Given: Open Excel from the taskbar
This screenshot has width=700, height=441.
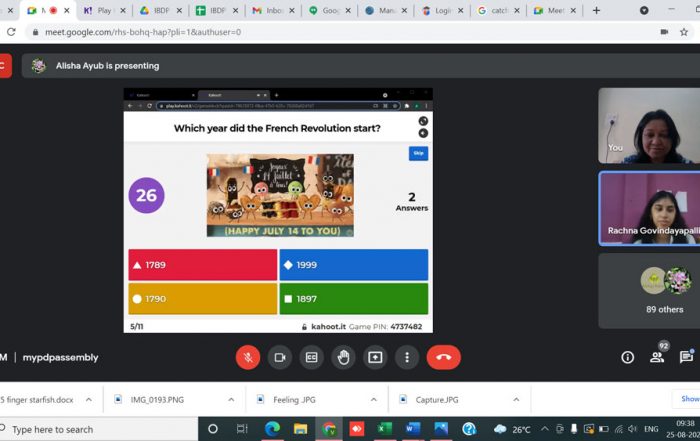Looking at the screenshot, I should click(384, 429).
